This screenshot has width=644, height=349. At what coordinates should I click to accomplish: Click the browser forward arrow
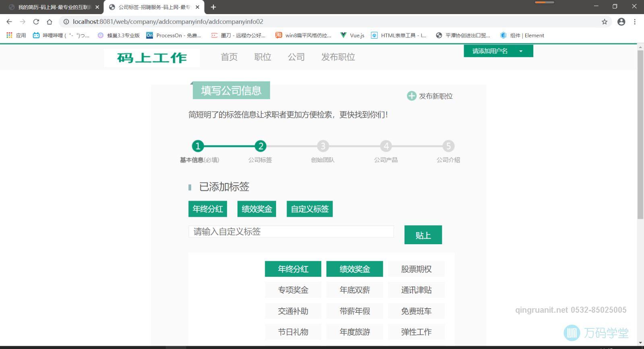pos(23,22)
